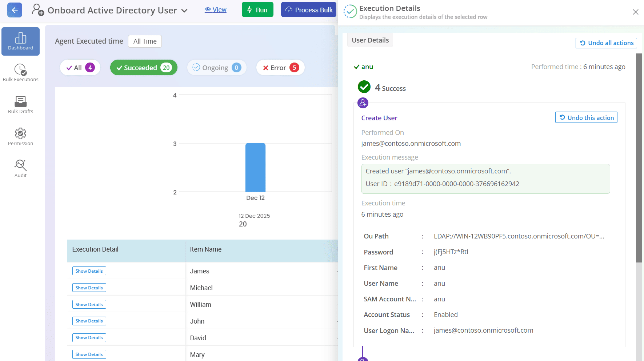The height and width of the screenshot is (361, 644).
Task: Click the add-user icon beside the workflow title
Action: point(38,10)
